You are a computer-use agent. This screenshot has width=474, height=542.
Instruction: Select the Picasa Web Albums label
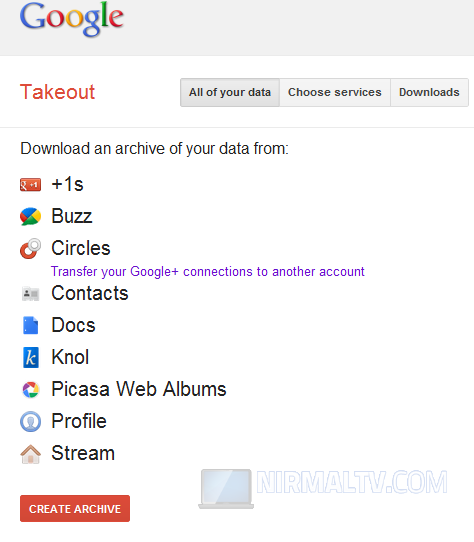139,389
